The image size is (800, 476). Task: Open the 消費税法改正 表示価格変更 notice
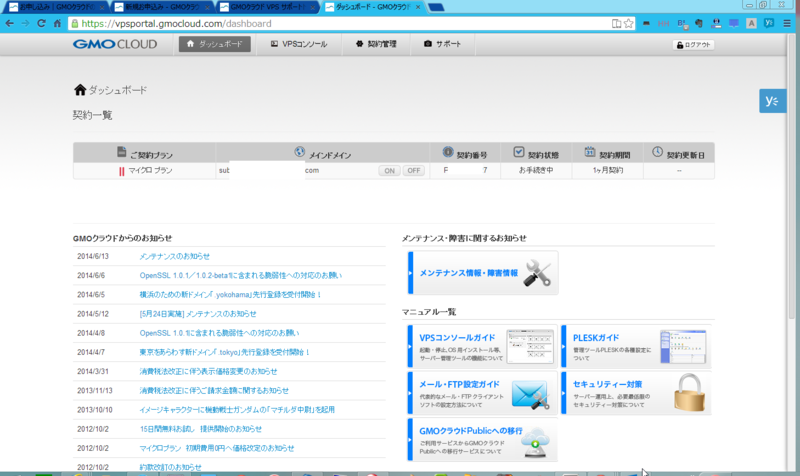[208, 371]
